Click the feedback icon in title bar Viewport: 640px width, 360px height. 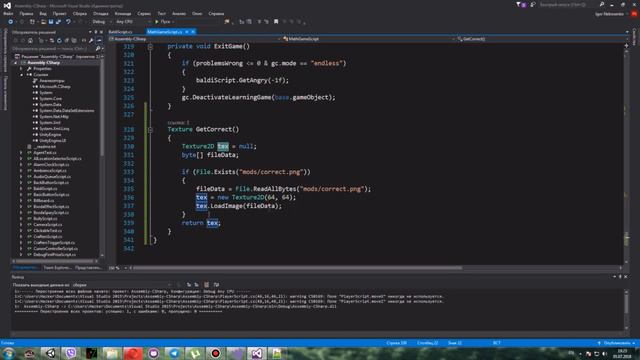coord(533,4)
